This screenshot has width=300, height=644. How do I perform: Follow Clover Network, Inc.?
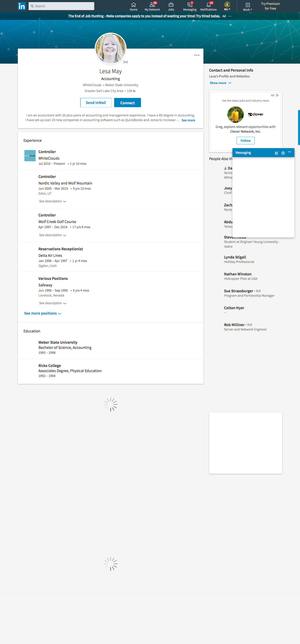tap(245, 141)
